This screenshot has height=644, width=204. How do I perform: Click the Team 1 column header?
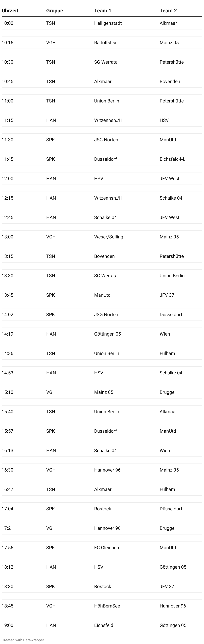pyautogui.click(x=103, y=11)
